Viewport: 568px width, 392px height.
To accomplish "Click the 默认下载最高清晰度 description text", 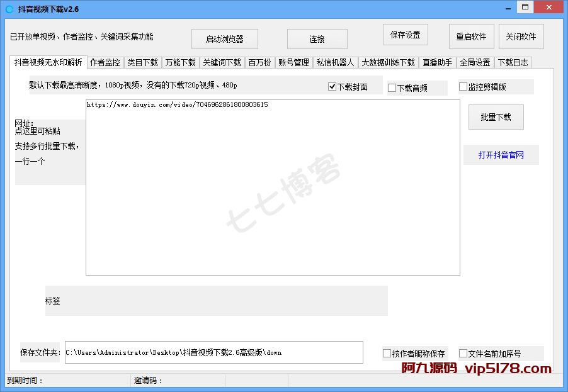I will coord(133,86).
